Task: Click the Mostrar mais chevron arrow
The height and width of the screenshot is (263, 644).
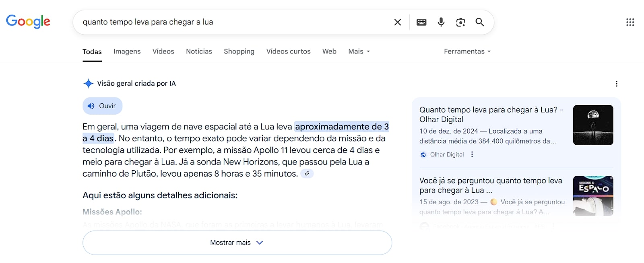Action: [x=260, y=242]
